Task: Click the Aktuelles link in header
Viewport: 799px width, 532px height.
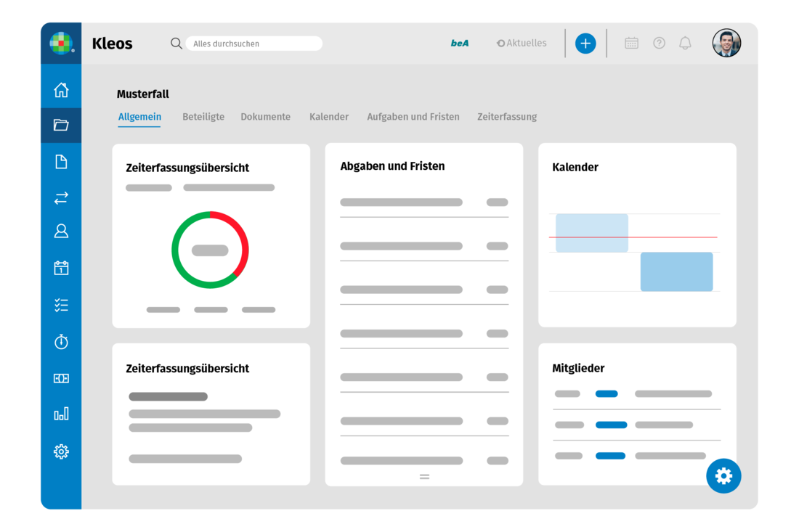Action: 522,44
